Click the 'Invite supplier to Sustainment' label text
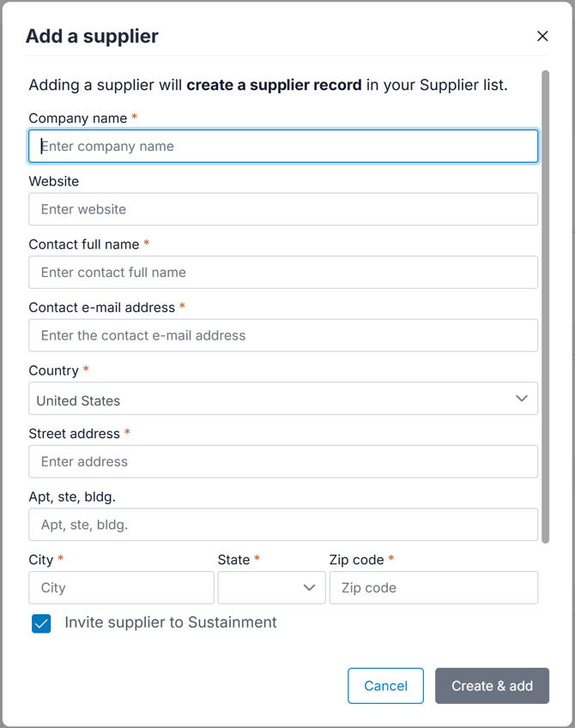This screenshot has height=728, width=575. tap(171, 623)
